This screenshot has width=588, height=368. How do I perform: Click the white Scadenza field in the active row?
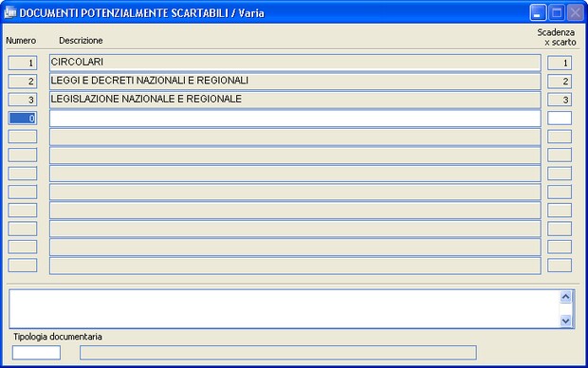point(560,119)
